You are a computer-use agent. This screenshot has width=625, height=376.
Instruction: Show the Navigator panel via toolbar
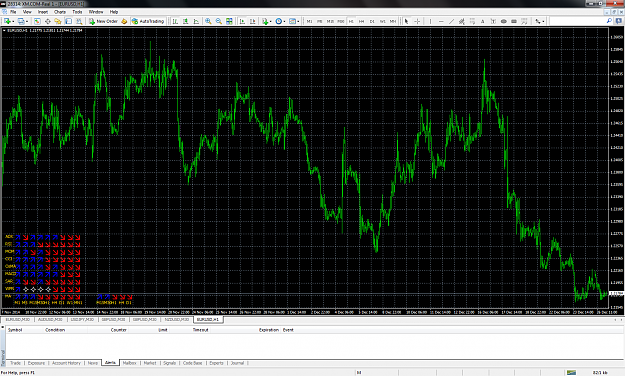pos(58,21)
